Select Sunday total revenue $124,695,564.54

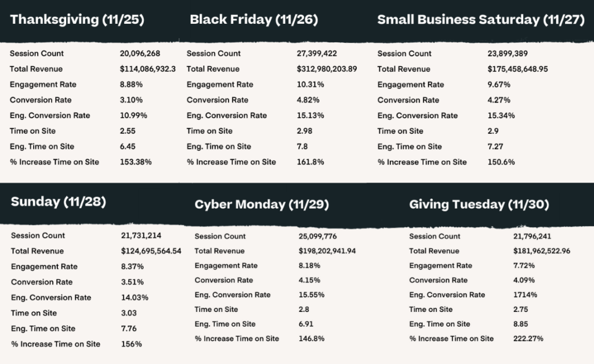(x=151, y=251)
